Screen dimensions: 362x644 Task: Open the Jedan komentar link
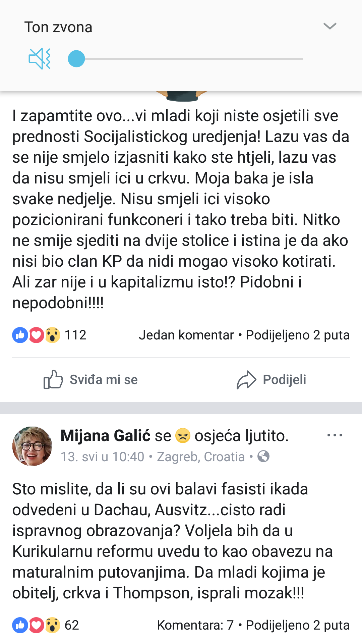tap(186, 335)
